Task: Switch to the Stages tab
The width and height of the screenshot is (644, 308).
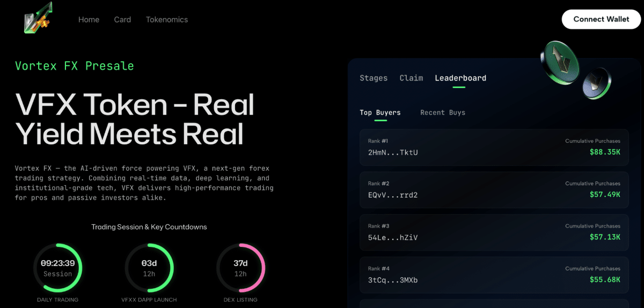Action: click(374, 78)
